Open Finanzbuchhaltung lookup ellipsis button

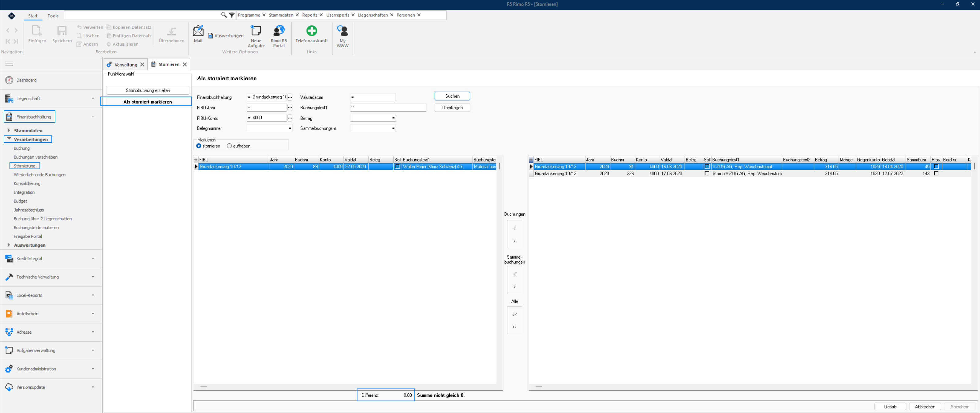[x=290, y=97]
